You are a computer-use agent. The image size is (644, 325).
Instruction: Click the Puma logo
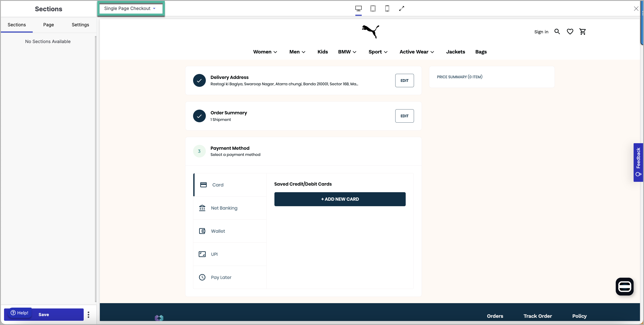[x=370, y=31]
